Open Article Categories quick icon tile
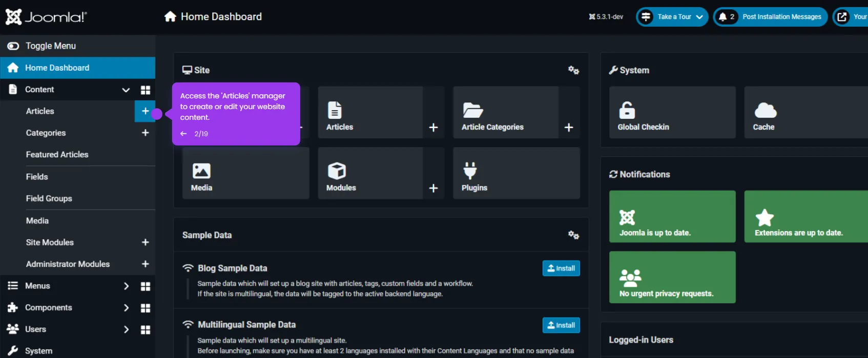Screen dimensions: 868x358 (506, 112)
